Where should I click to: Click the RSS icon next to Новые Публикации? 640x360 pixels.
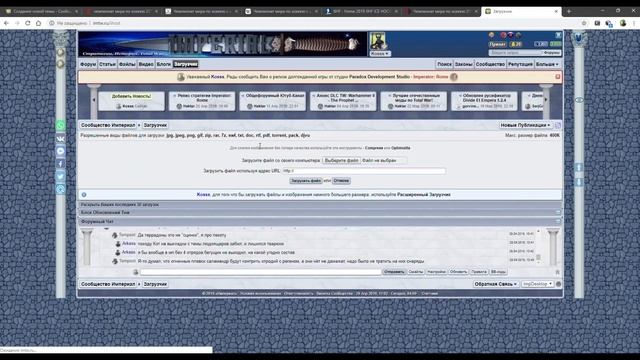pyautogui.click(x=558, y=125)
